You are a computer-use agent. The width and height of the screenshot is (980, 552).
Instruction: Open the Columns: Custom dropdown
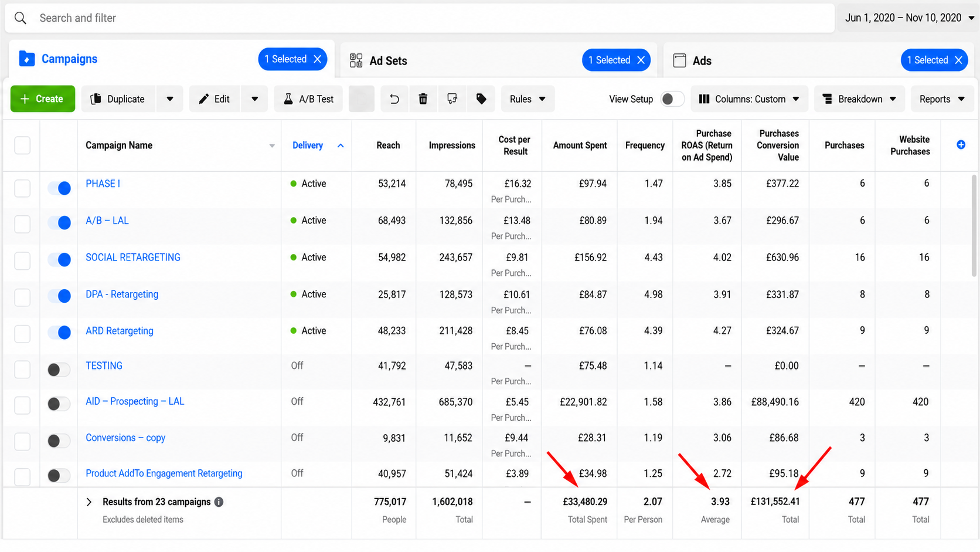click(749, 99)
